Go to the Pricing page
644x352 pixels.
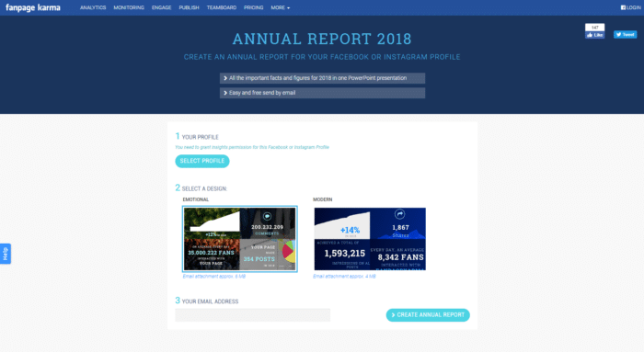(253, 7)
